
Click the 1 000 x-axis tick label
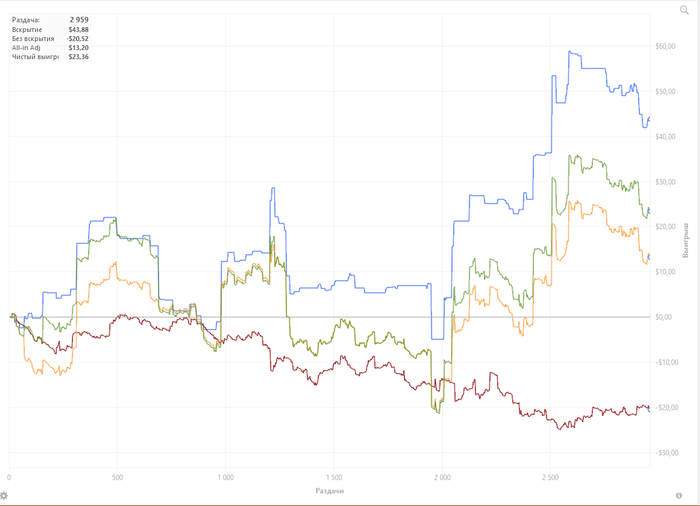(x=225, y=479)
